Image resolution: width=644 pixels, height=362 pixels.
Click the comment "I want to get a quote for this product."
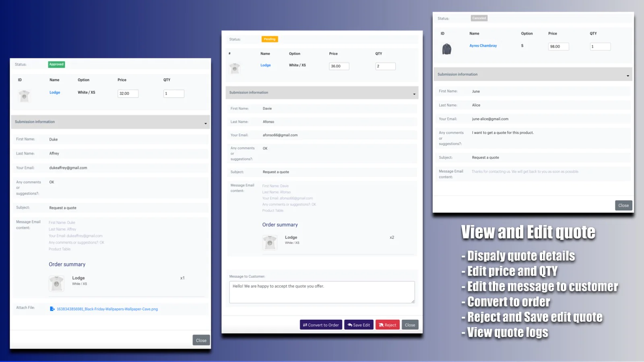tap(503, 133)
